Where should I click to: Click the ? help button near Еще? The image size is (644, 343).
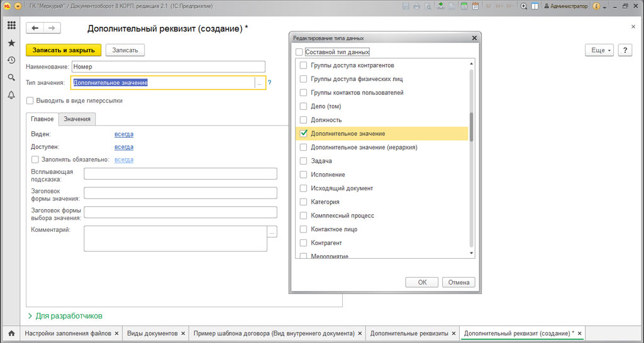pyautogui.click(x=625, y=50)
